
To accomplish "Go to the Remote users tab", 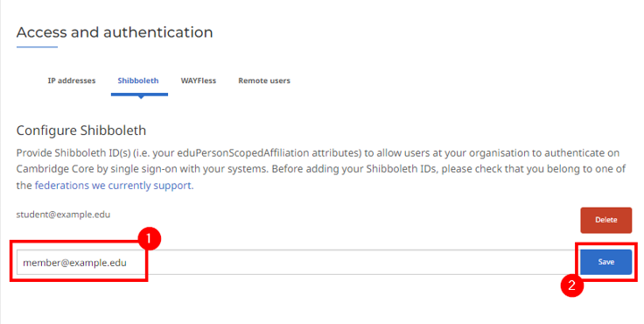I will (264, 81).
